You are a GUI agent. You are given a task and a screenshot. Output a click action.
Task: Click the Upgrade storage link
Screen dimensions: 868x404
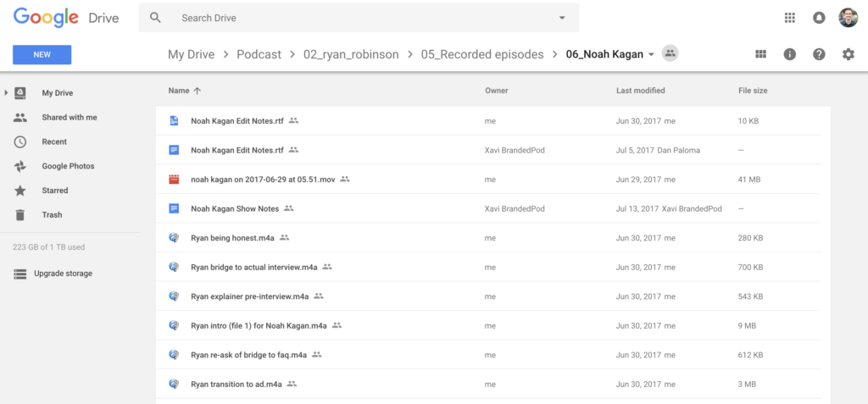tap(63, 274)
